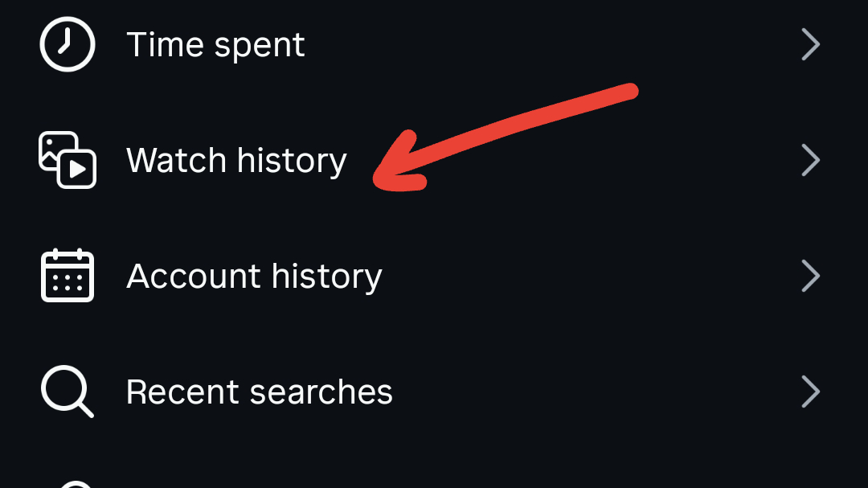Image resolution: width=868 pixels, height=488 pixels.
Task: Select the Watch history menu entry
Action: point(236,160)
